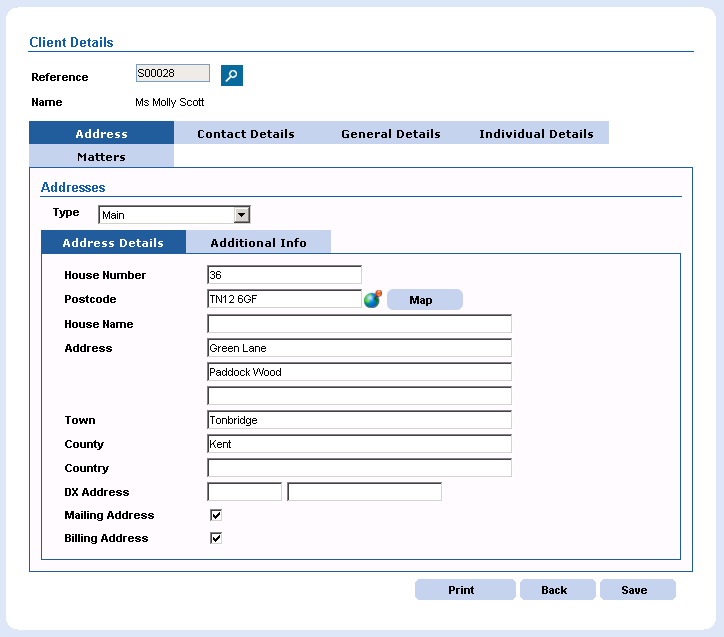
Task: Click the first short DX Address field
Action: click(x=244, y=492)
